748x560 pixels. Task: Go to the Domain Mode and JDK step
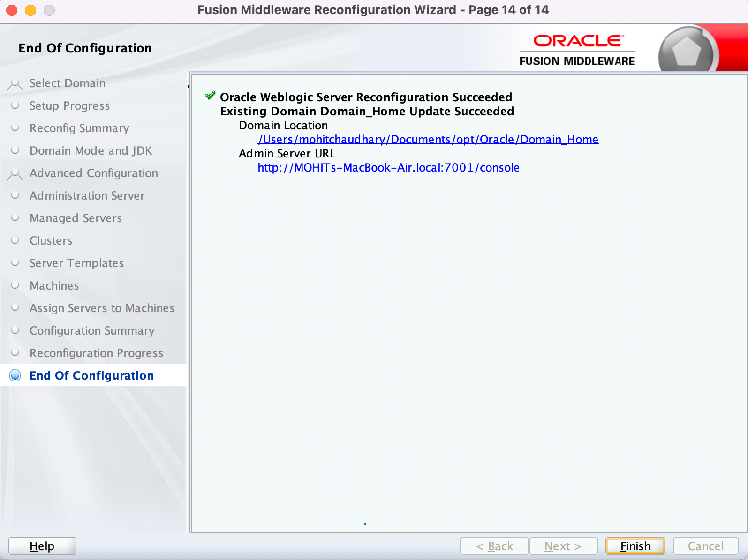pos(91,151)
